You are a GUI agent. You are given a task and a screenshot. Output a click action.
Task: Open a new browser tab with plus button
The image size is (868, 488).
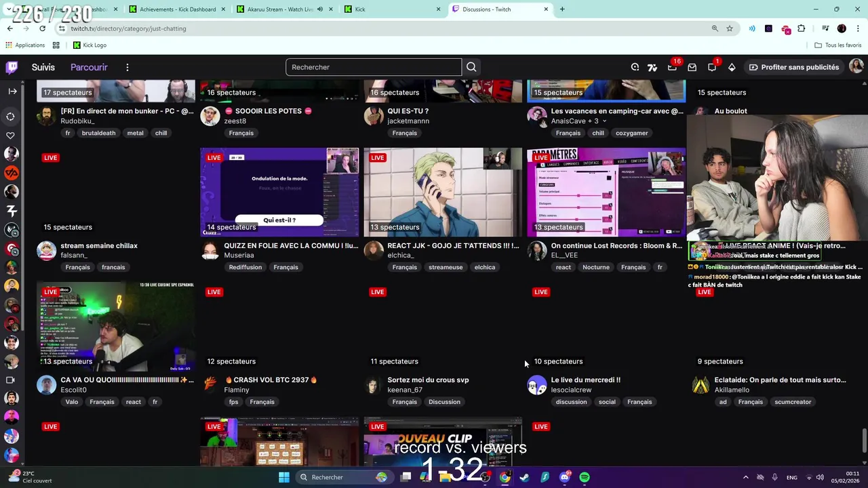point(562,9)
